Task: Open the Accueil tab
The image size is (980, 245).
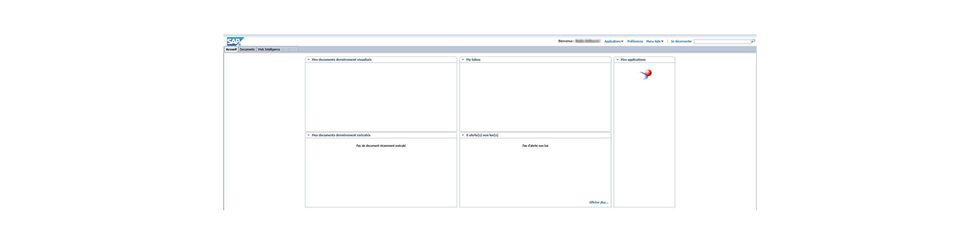Action: (231, 50)
